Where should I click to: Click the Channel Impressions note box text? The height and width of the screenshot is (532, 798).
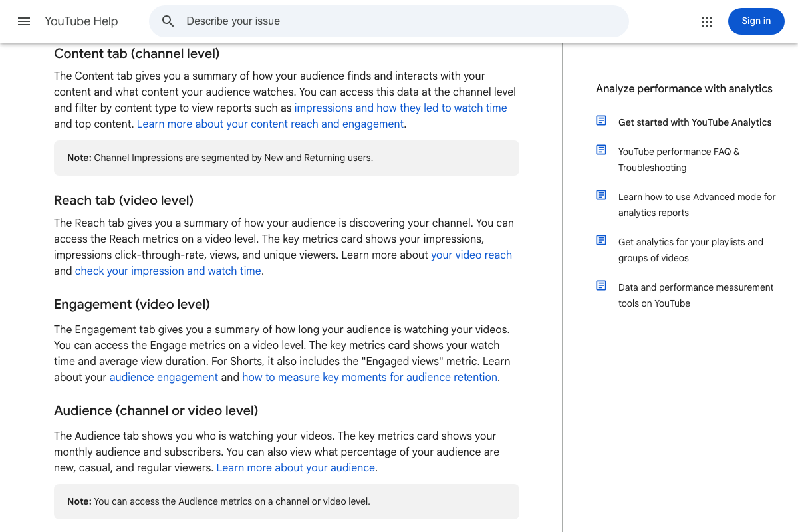click(x=220, y=158)
